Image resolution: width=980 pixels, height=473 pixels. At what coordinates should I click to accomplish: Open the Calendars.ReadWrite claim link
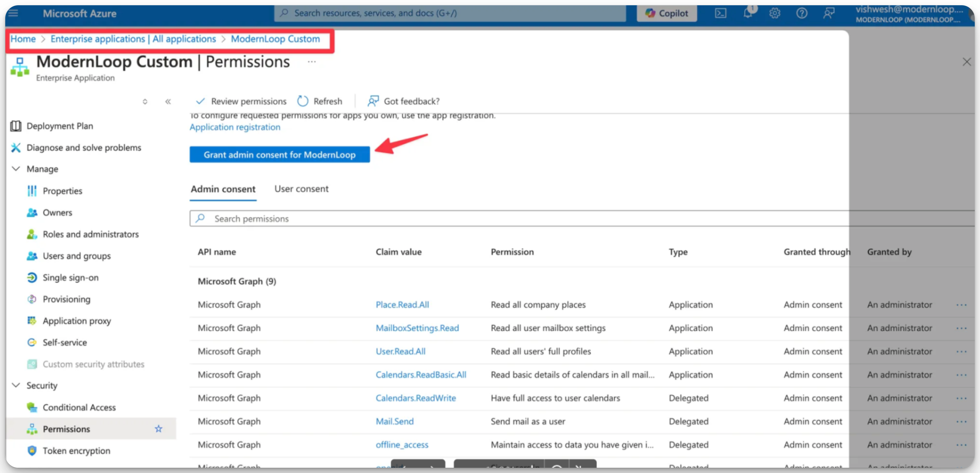coord(416,398)
